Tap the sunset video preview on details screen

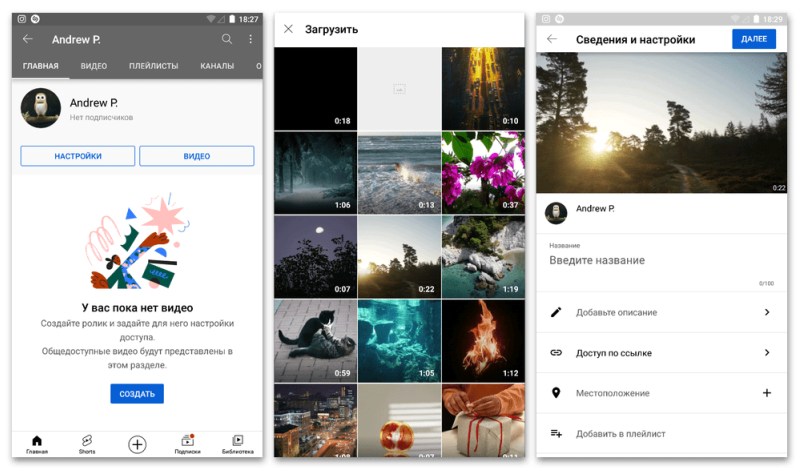coord(661,122)
